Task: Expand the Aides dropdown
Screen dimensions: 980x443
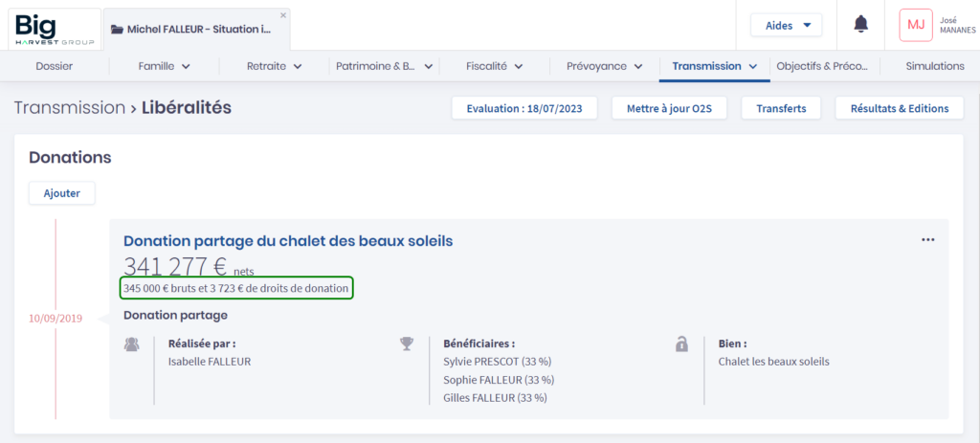Action: point(786,25)
